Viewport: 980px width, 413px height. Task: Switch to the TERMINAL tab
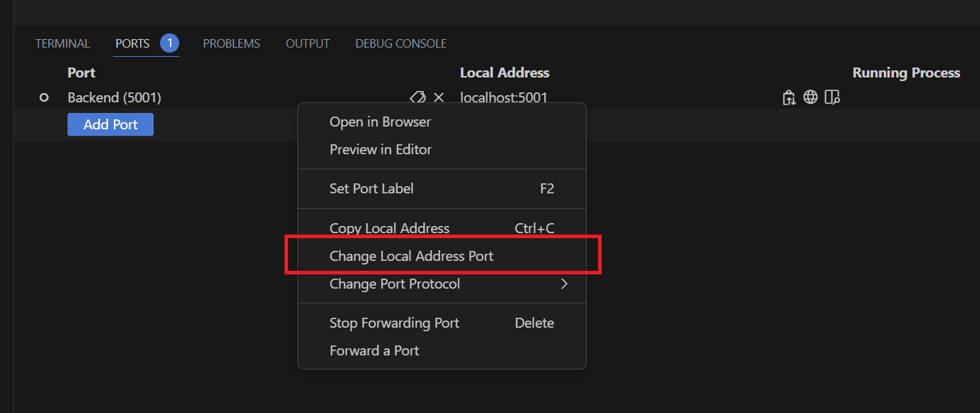click(63, 43)
